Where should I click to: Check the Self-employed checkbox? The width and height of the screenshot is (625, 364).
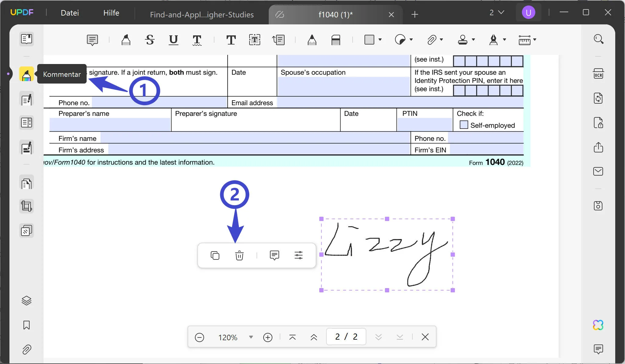tap(464, 125)
